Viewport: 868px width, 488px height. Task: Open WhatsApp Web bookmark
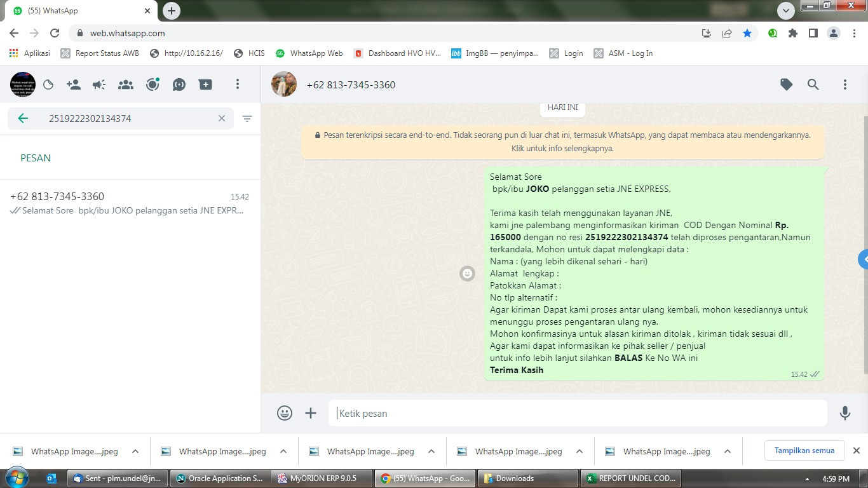click(x=309, y=53)
